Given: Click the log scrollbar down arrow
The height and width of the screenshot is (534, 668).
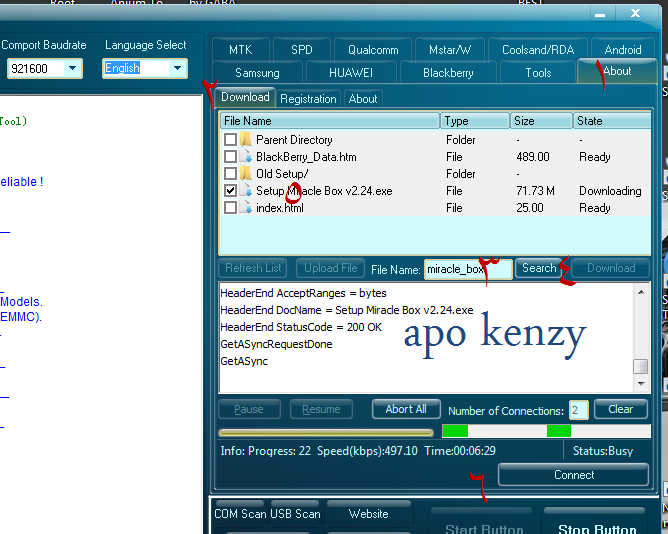Looking at the screenshot, I should point(641,384).
